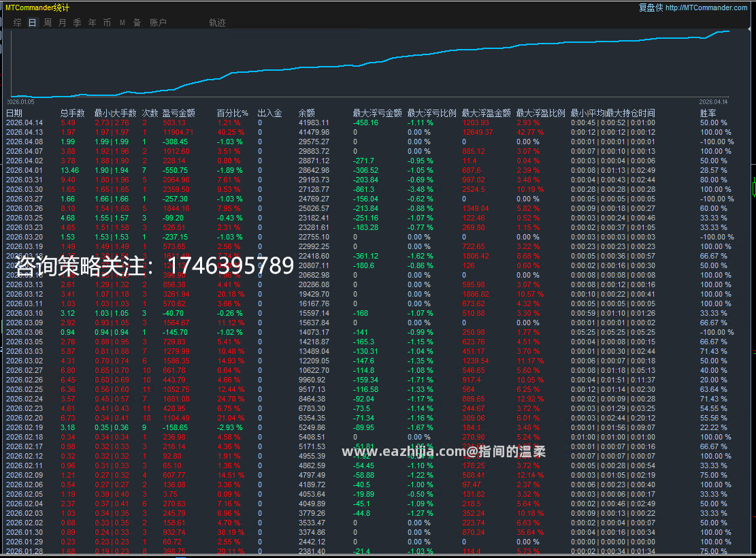Sort by the 次数 column header
Viewport: 756px width, 558px height.
tap(150, 114)
